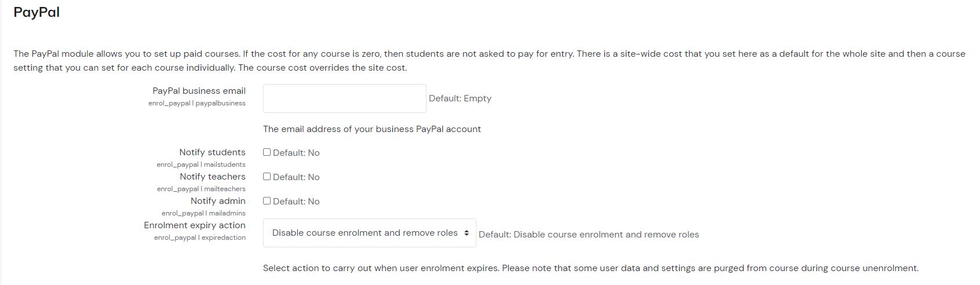Click the 'enrol_paypal | paypalbusiness' setting name
The width and height of the screenshot is (980, 285).
coord(197,103)
